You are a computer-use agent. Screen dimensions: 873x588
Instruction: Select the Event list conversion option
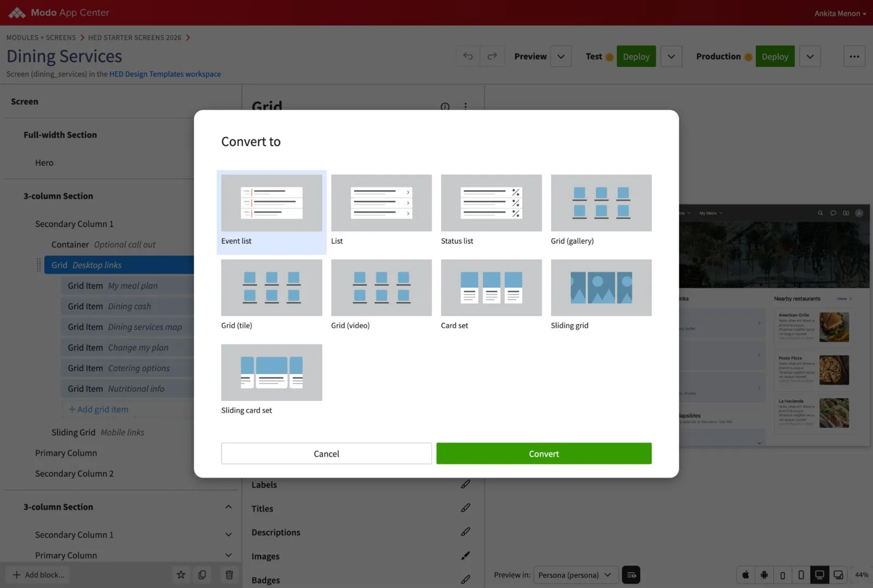pos(271,212)
